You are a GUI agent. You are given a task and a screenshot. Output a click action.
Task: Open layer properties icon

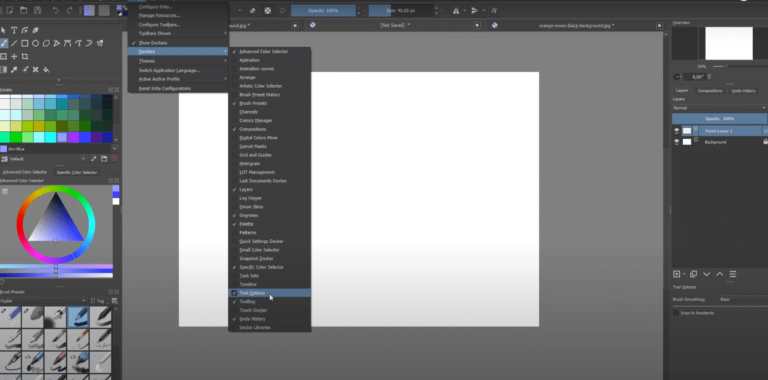[x=733, y=274]
